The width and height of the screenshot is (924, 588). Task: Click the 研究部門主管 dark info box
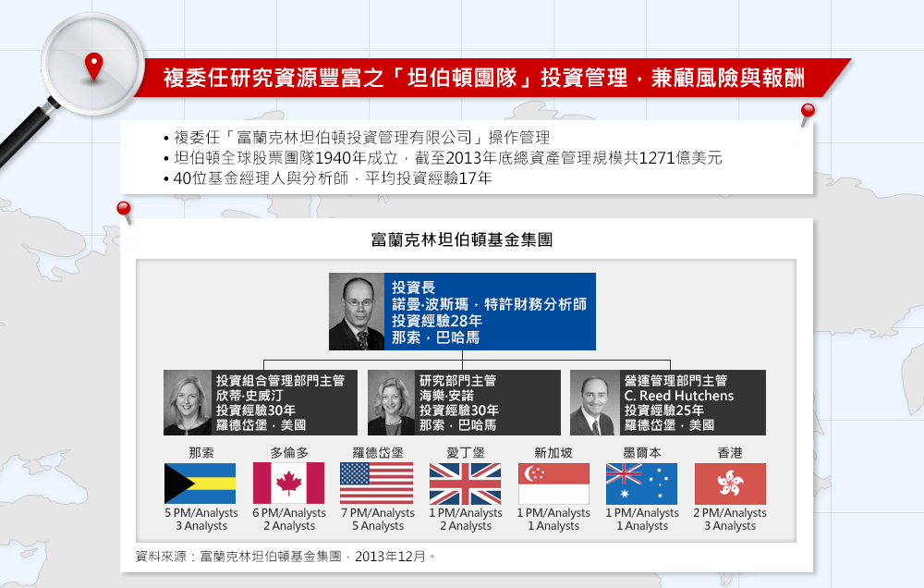point(489,403)
